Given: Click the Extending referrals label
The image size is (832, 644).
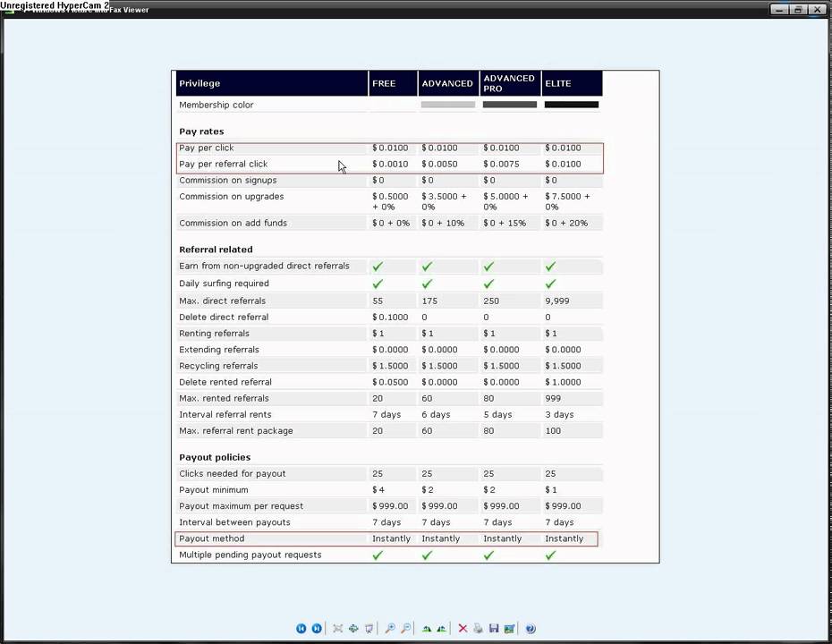Looking at the screenshot, I should [x=219, y=350].
